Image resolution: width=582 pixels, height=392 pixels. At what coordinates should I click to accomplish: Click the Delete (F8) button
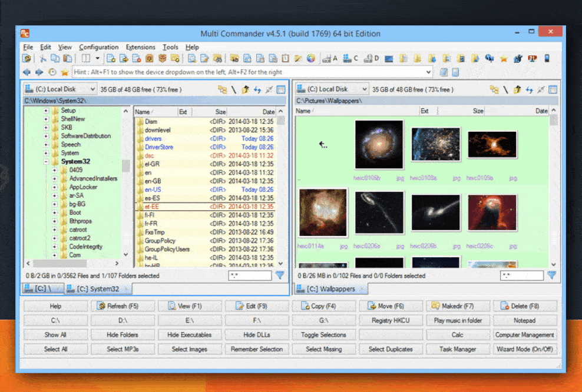pos(525,306)
